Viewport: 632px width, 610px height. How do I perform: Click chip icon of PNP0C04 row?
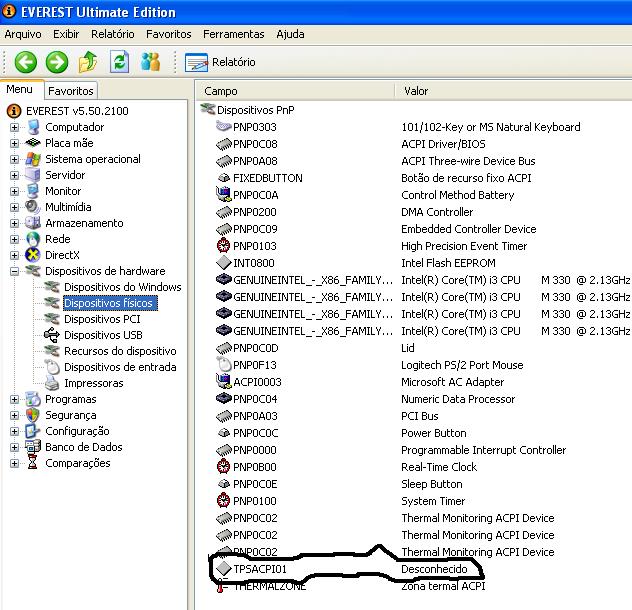coord(224,399)
